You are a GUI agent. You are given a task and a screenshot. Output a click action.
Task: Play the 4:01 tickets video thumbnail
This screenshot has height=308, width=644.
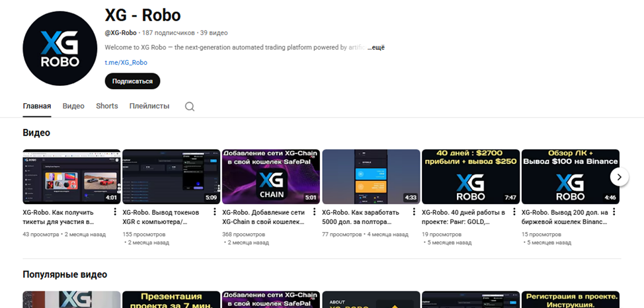[x=71, y=176]
